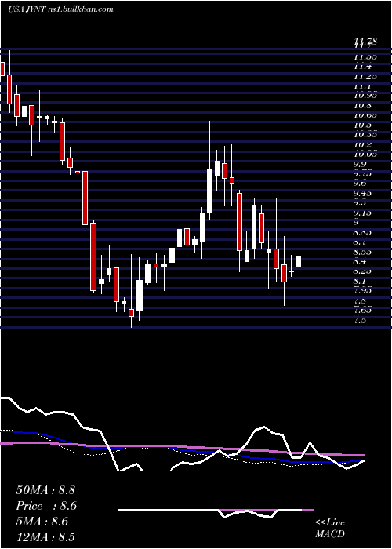Click the 8.1 price axis label

click(360, 281)
